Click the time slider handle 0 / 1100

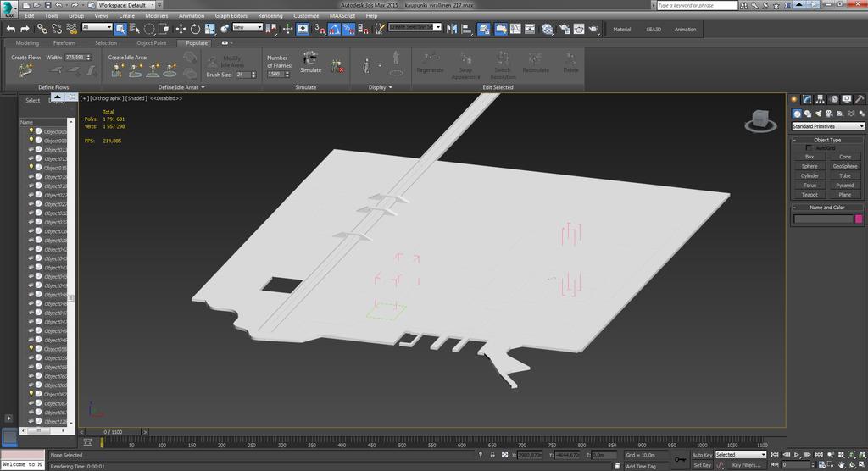click(114, 432)
